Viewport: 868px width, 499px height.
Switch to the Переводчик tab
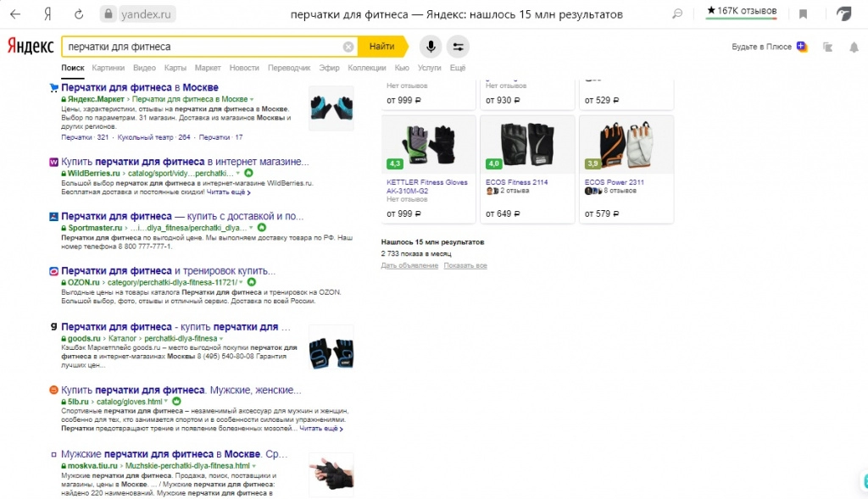pos(289,68)
